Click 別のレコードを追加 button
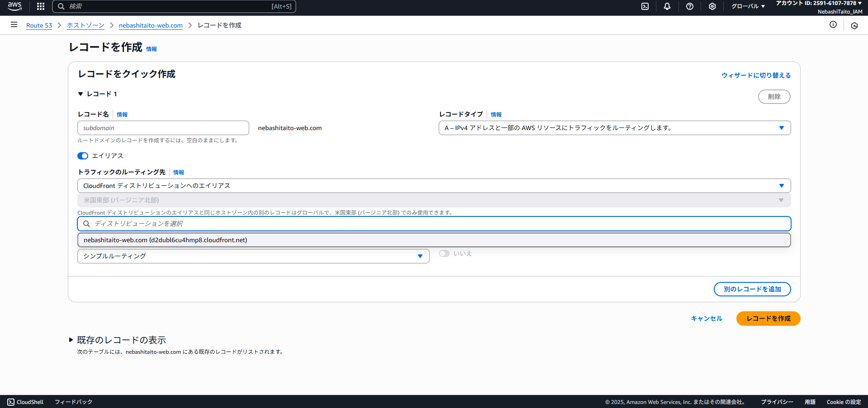The width and height of the screenshot is (868, 408). coord(752,289)
